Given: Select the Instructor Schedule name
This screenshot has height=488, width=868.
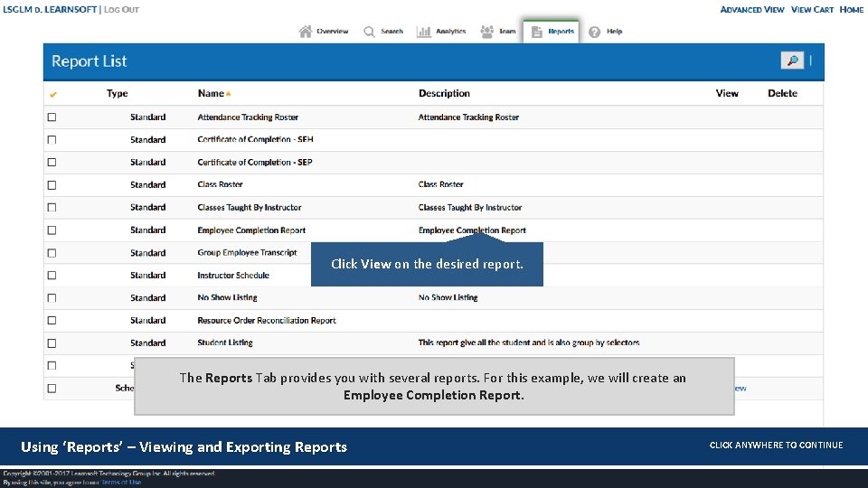Looking at the screenshot, I should tap(233, 275).
